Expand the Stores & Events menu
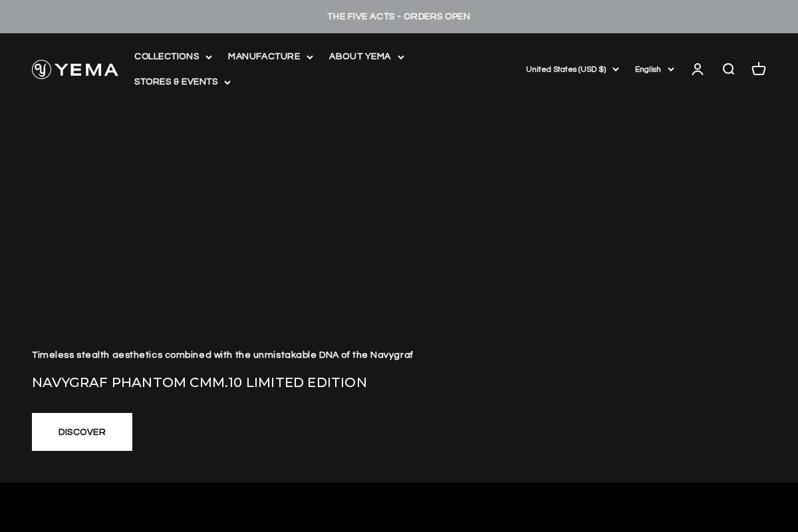The height and width of the screenshot is (532, 798). (x=182, y=82)
